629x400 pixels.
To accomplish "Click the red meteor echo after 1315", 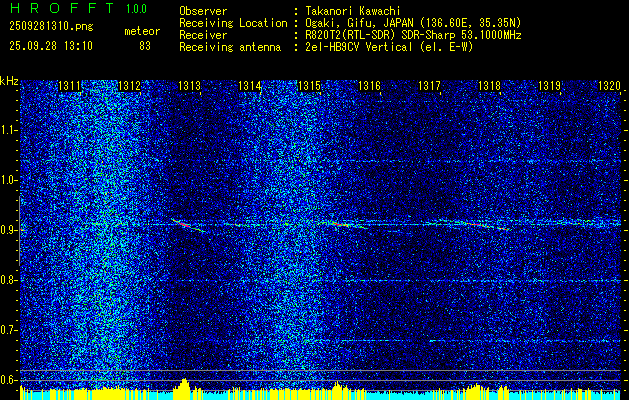I will click(x=342, y=225).
